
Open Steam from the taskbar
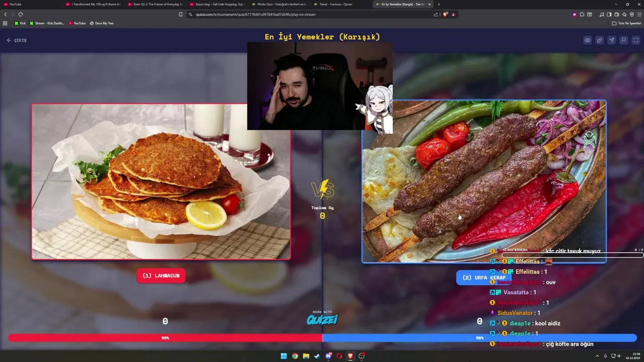pyautogui.click(x=317, y=356)
